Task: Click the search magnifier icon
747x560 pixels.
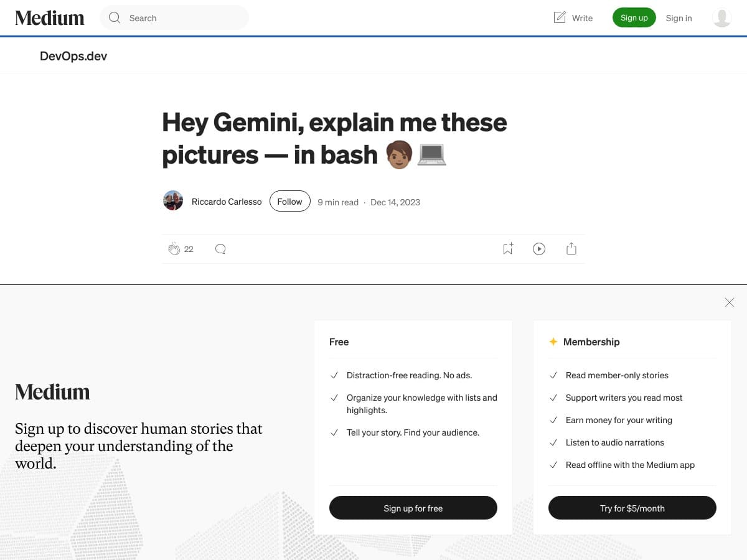Action: [115, 18]
